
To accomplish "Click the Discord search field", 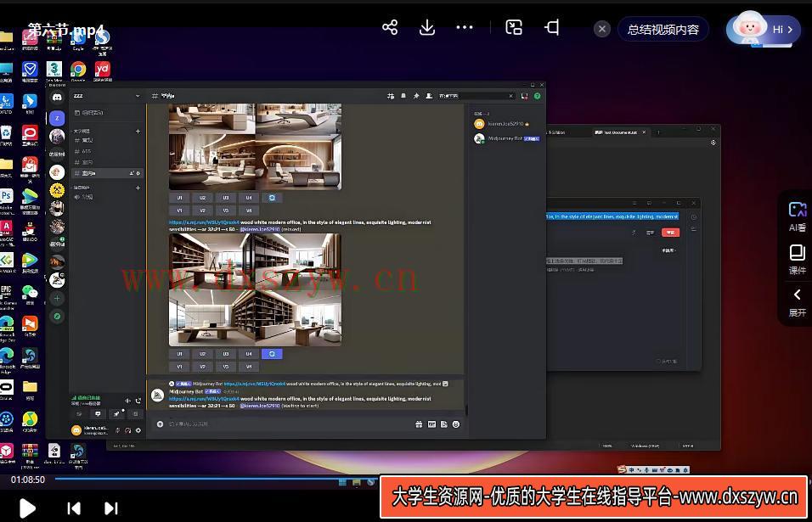I will tap(476, 96).
